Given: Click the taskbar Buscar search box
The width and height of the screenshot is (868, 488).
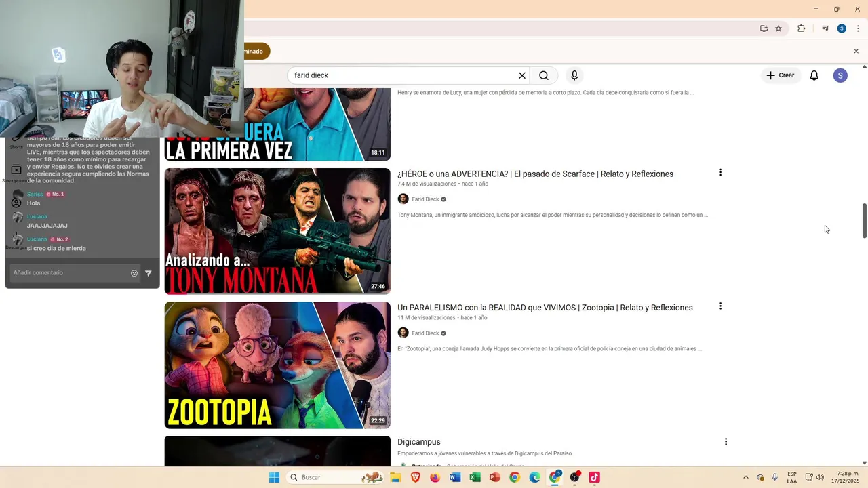Looking at the screenshot, I should click(x=335, y=477).
